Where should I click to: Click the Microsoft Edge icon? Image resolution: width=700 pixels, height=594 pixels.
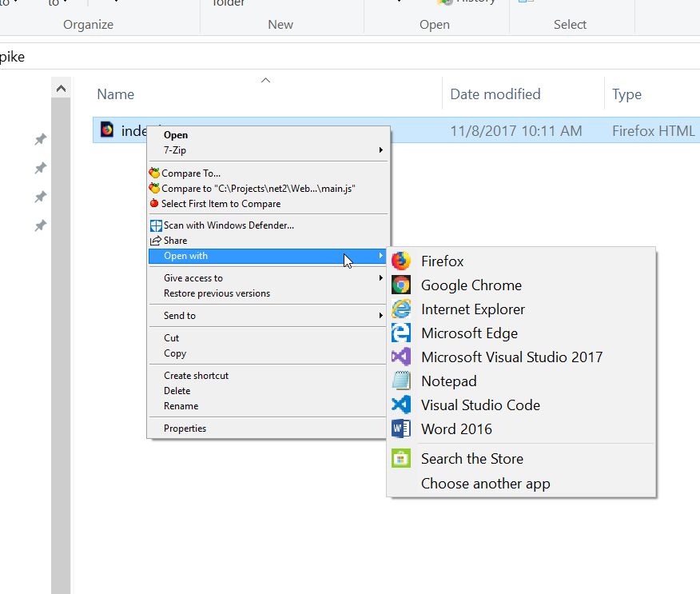(x=401, y=333)
